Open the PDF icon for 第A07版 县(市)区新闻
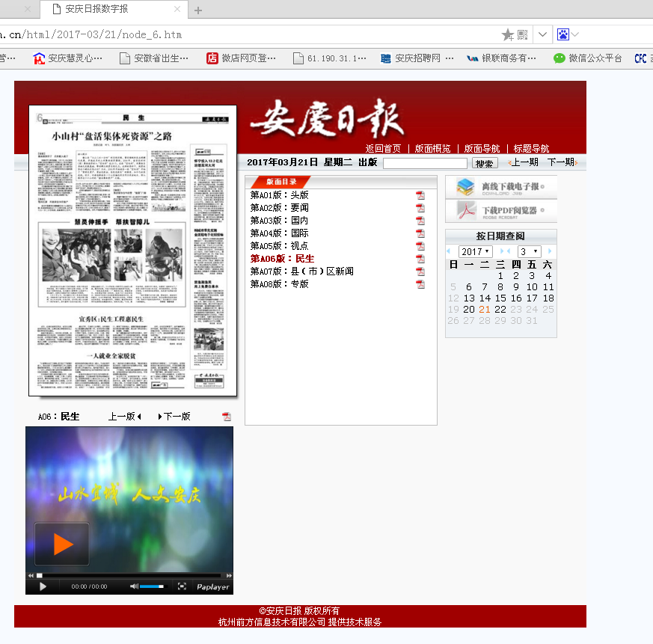653x644 pixels. [x=420, y=272]
